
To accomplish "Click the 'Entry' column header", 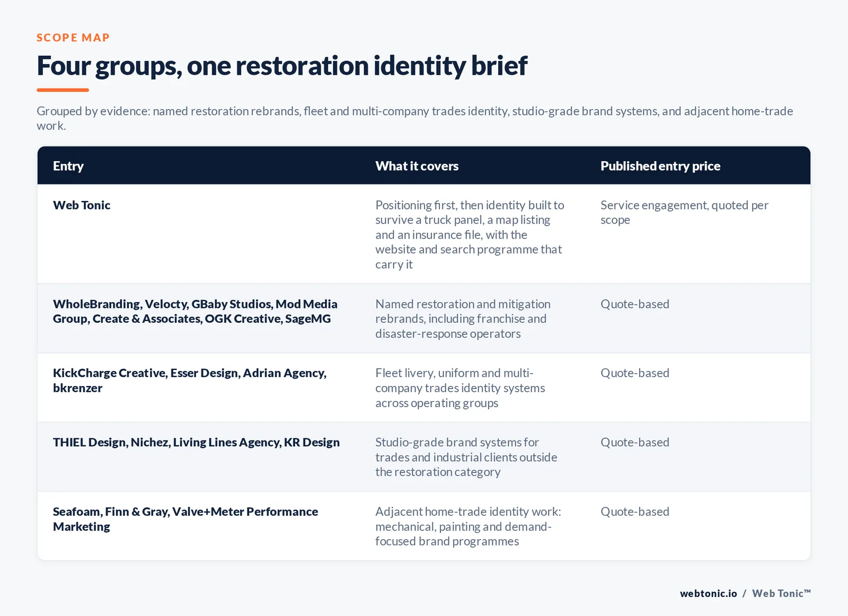I will pos(68,166).
